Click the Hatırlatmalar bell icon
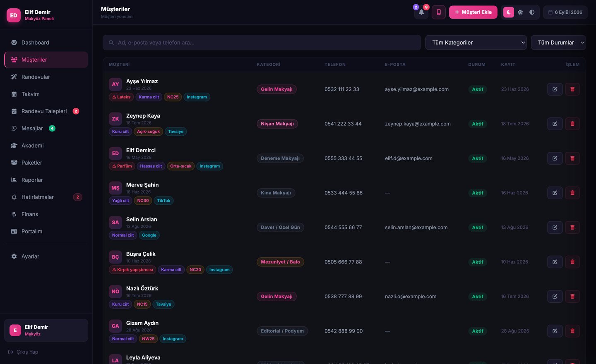Viewport: 596px width, 364px height. pos(14,197)
